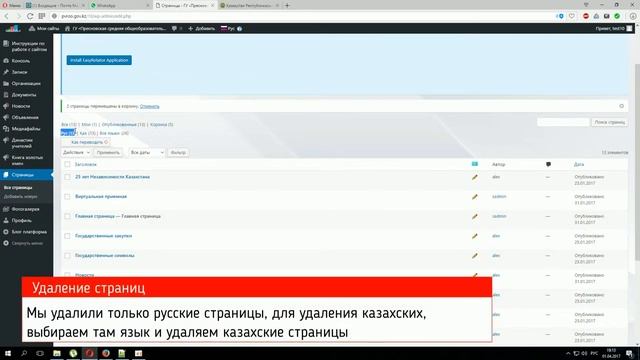
Task: Open the Виртуальная приемная page title
Action: click(101, 196)
